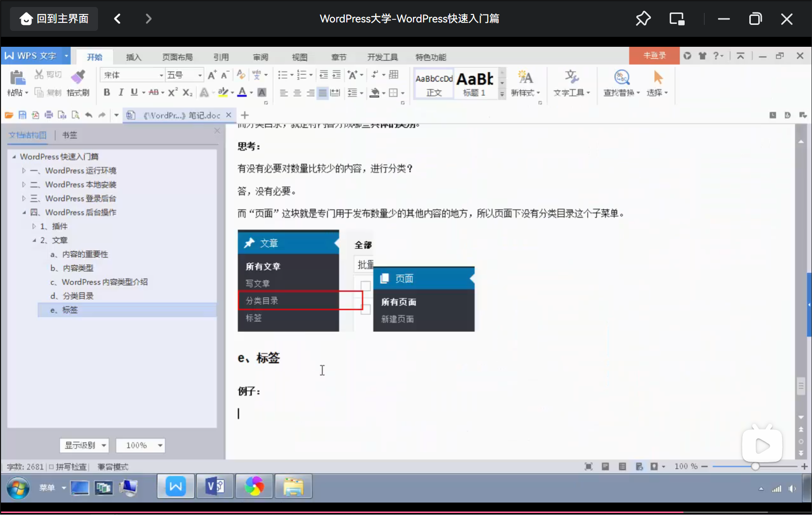Expand the 1、插件 tree node
Viewport: 812px width, 515px height.
click(34, 226)
